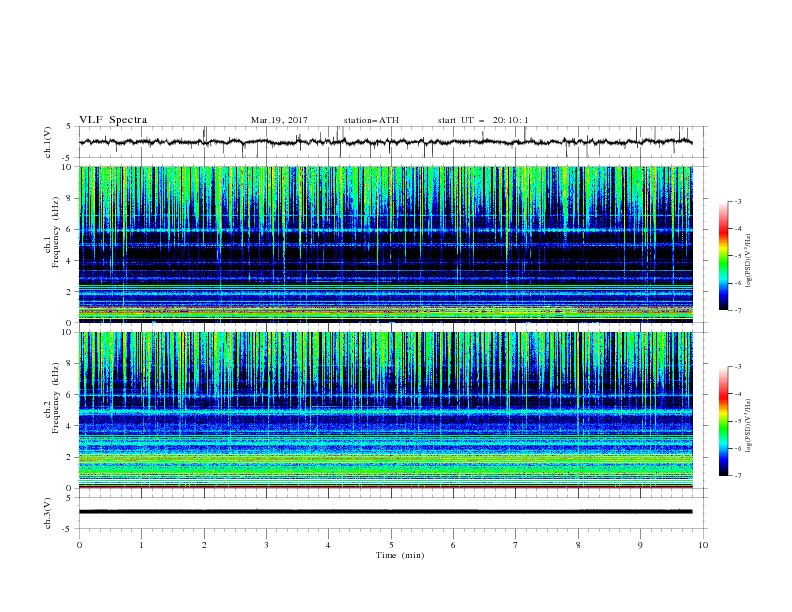Screen dimensions: 792x612
Task: Click the ch.1 voltage waveform trace
Action: [x=385, y=142]
